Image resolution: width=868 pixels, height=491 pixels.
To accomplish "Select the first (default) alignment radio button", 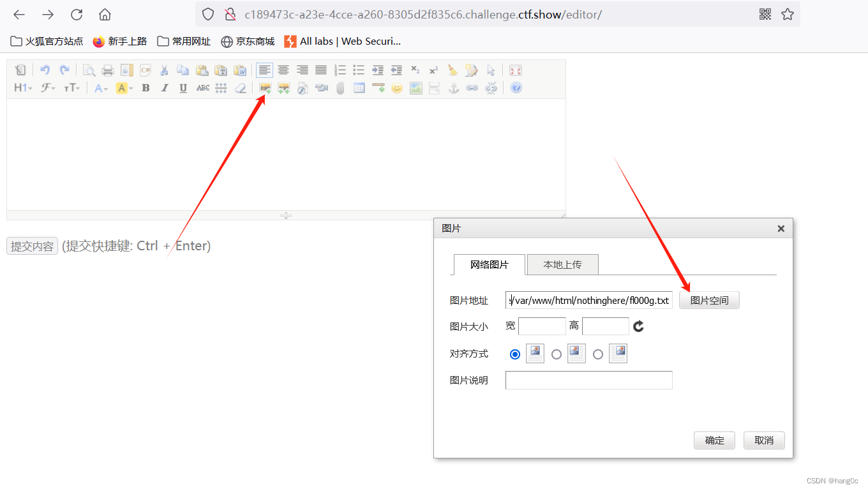I will [515, 354].
